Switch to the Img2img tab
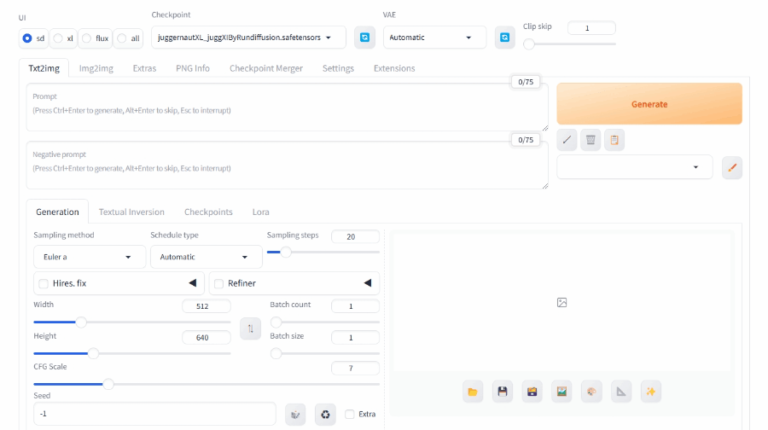 click(95, 68)
